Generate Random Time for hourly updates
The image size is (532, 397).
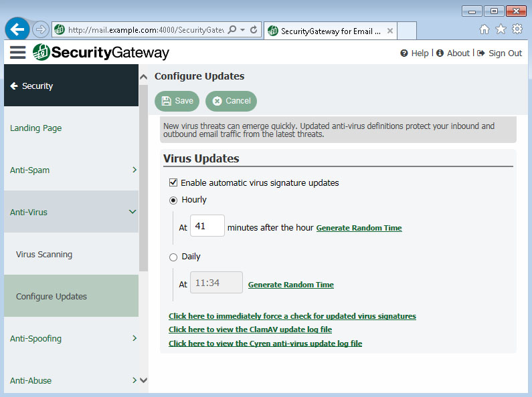point(359,228)
